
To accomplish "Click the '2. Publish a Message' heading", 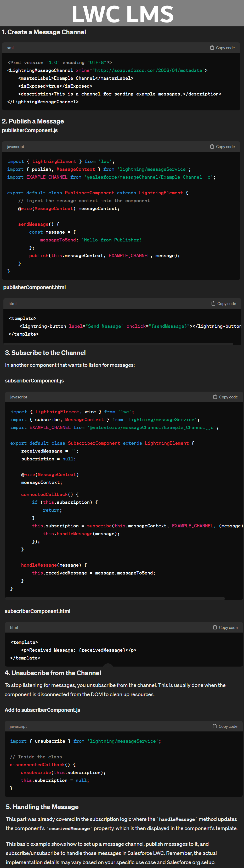I will [33, 121].
